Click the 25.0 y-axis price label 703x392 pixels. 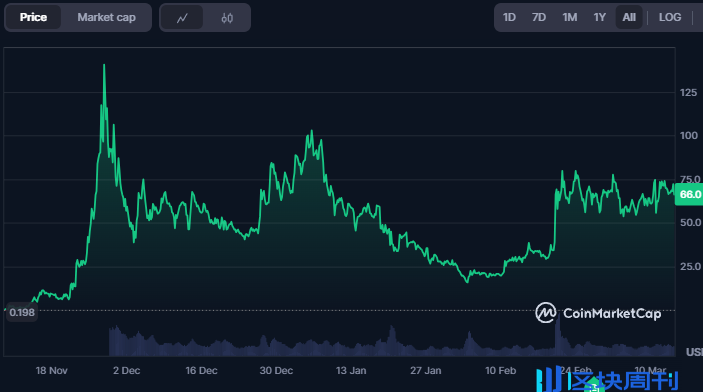point(690,266)
